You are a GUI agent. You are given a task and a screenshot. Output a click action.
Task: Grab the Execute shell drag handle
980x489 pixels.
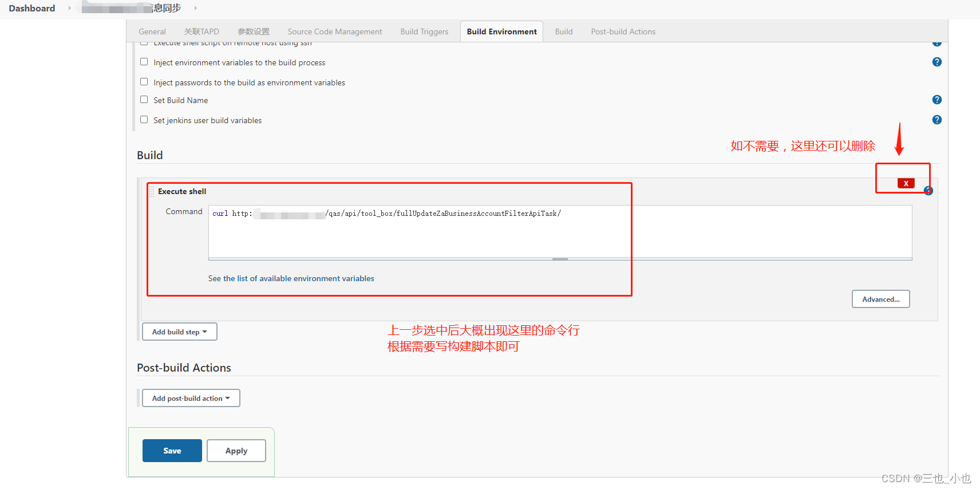coord(151,191)
